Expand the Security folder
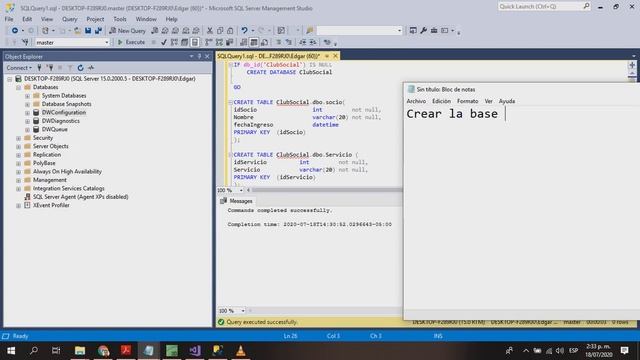Screen dimensions: 640x360 pos(18,138)
